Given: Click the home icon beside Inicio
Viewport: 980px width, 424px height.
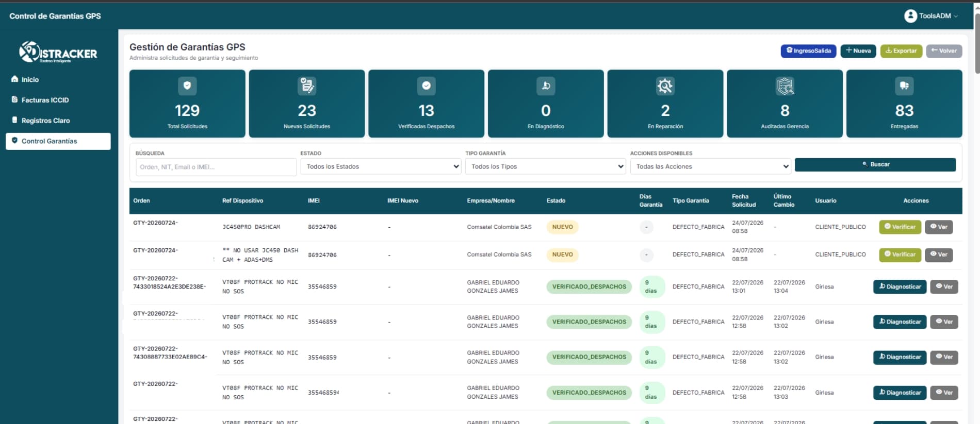Looking at the screenshot, I should pyautogui.click(x=14, y=79).
